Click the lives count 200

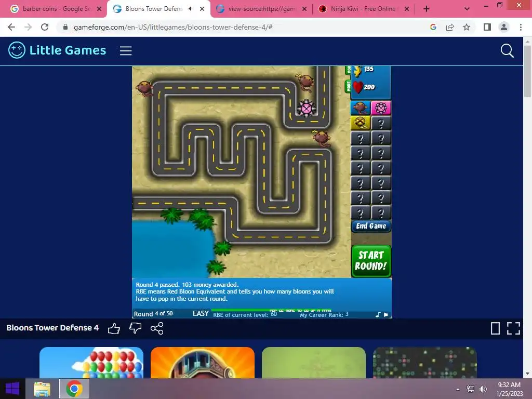[x=369, y=87]
